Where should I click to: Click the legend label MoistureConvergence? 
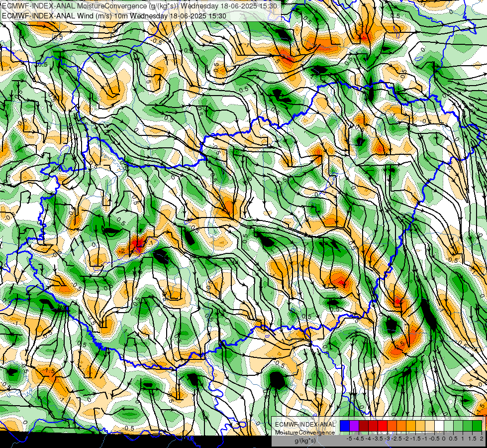click(305, 433)
